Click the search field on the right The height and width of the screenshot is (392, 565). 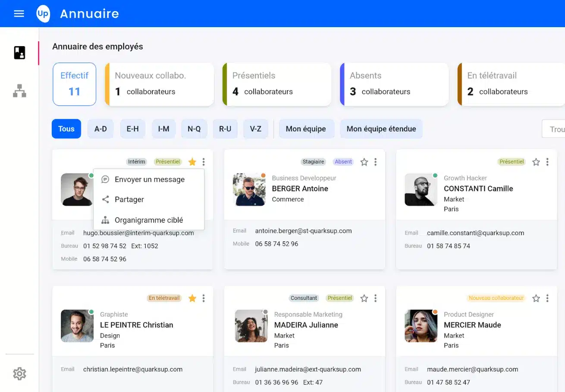(556, 128)
